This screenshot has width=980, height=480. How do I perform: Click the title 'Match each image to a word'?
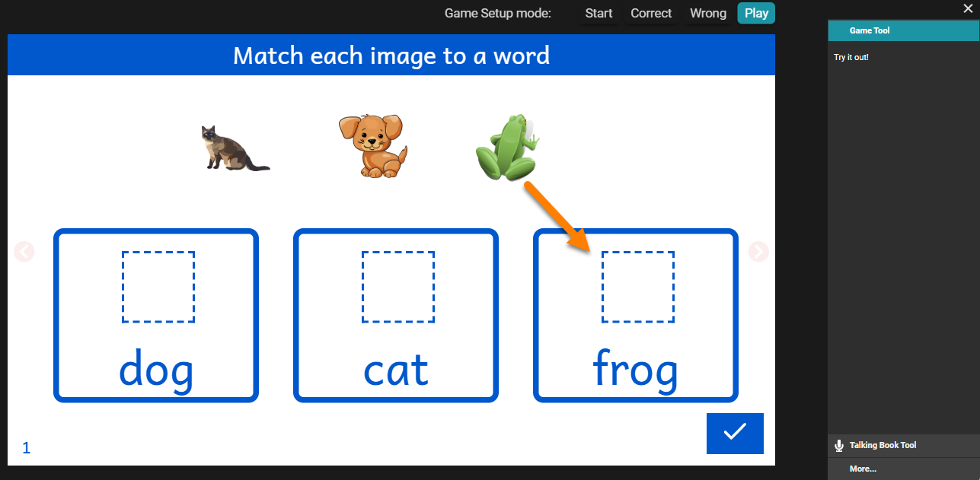[391, 56]
